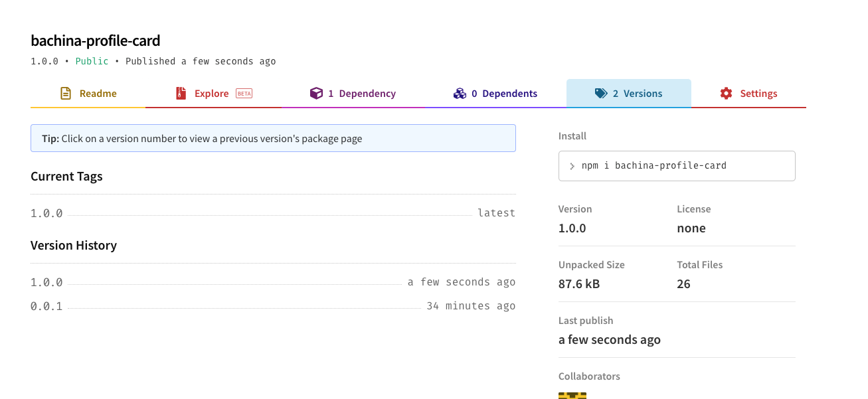Click the terminal prompt chevron in install box
The image size is (868, 399).
[x=572, y=166]
